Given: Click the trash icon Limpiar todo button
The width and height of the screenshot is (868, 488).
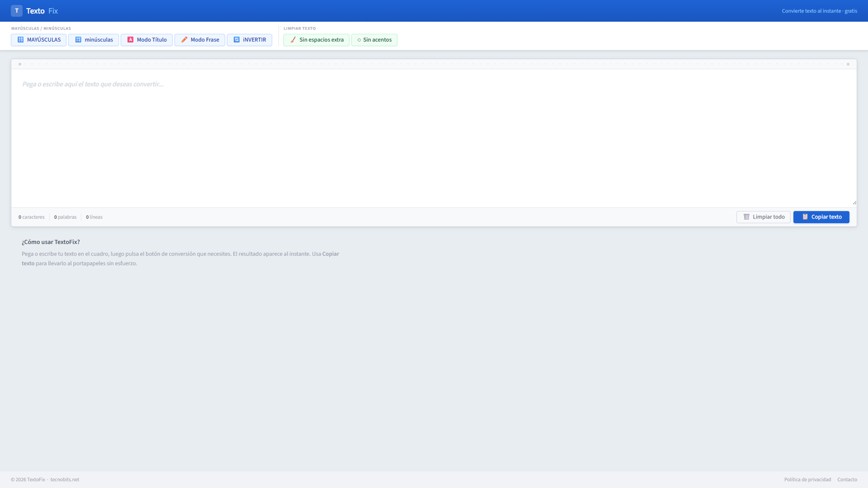Looking at the screenshot, I should [x=763, y=217].
